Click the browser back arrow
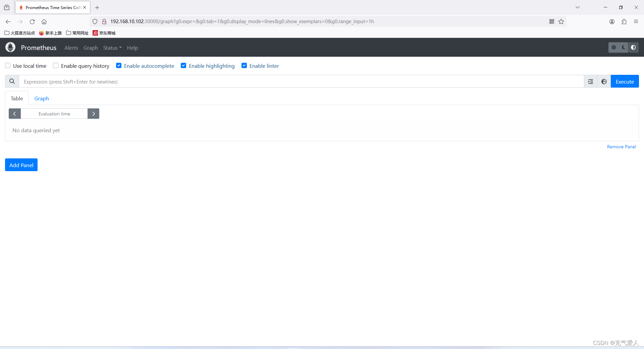This screenshot has height=349, width=644. (x=8, y=21)
